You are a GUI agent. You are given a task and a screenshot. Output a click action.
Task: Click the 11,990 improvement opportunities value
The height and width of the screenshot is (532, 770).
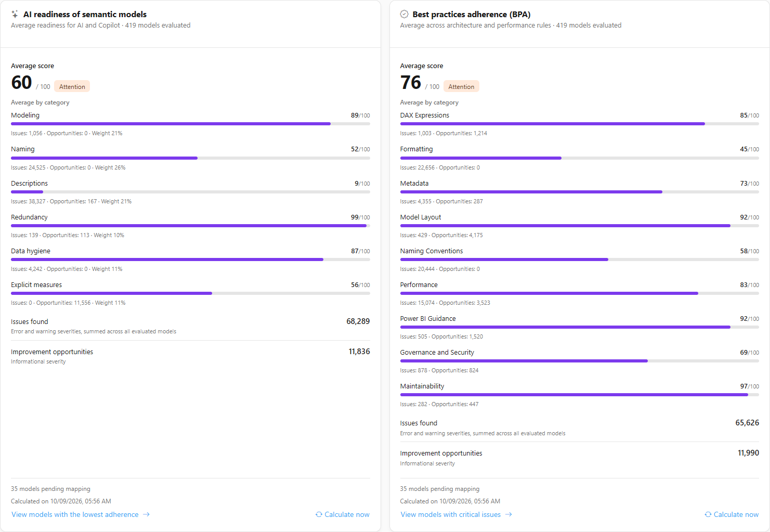748,453
